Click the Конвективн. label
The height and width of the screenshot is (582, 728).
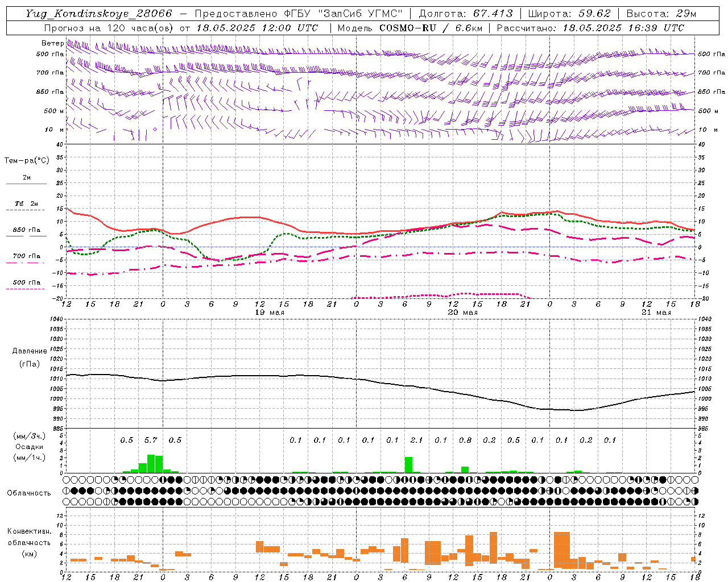coord(30,531)
